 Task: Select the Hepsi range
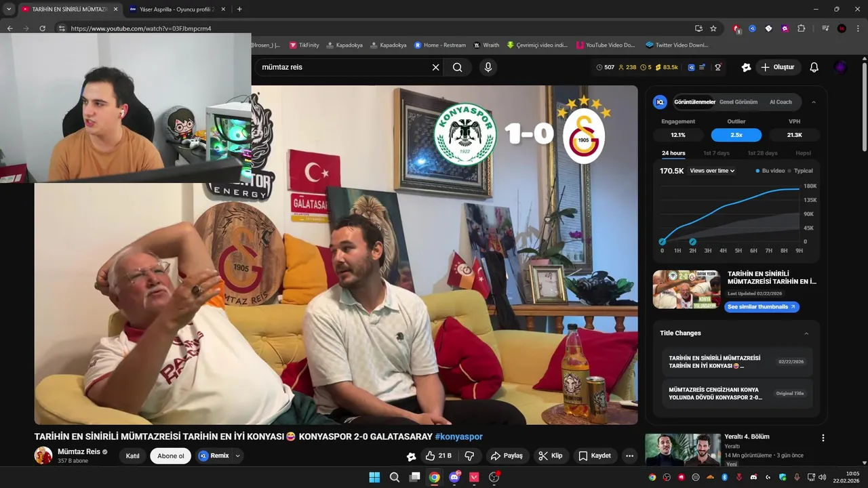[x=803, y=153]
